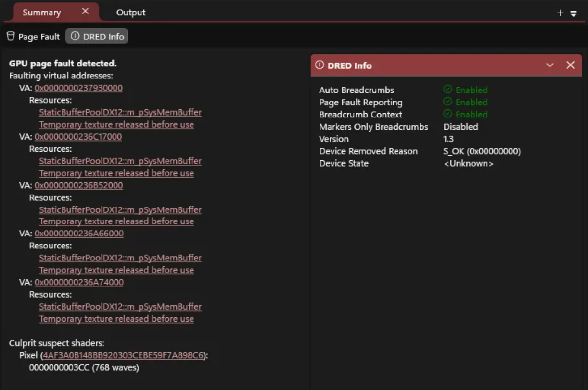The image size is (588, 390).
Task: Open address link 0x0000000237930000
Action: point(78,88)
